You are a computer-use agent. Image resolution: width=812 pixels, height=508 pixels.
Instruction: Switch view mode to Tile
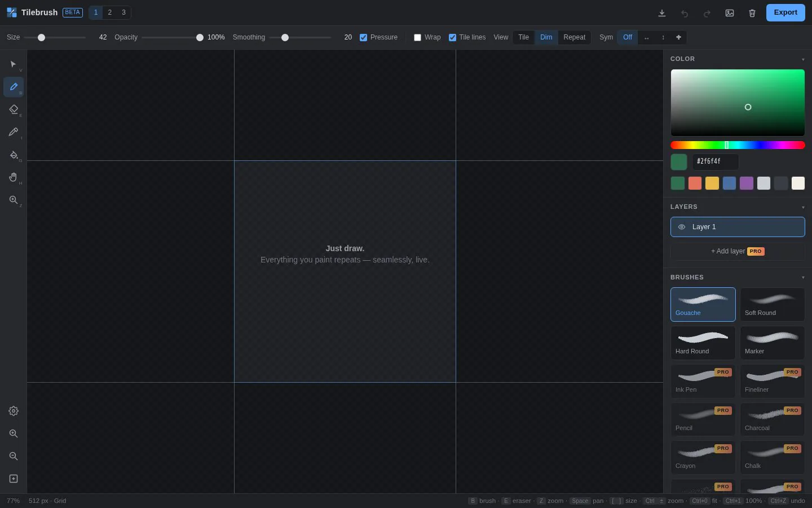tap(524, 37)
